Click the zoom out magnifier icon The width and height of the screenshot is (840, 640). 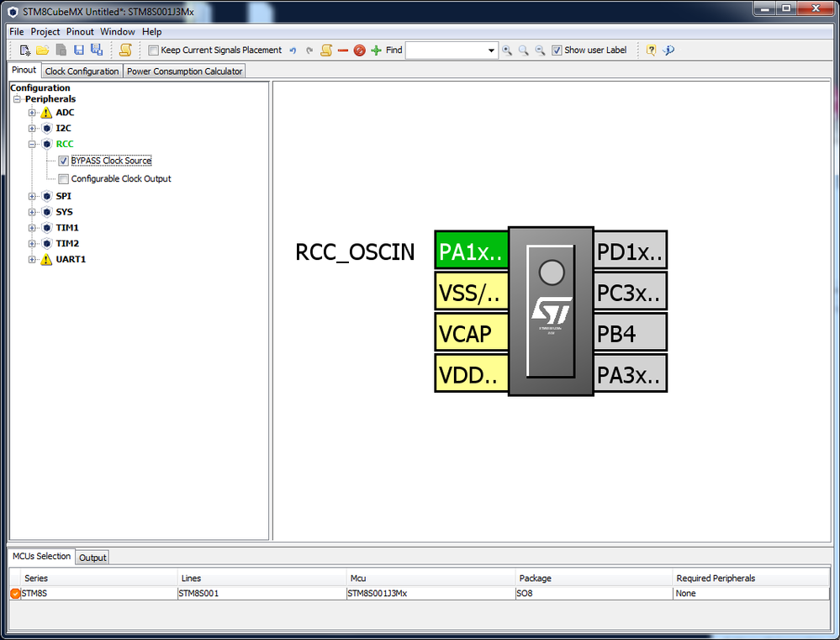(x=540, y=50)
